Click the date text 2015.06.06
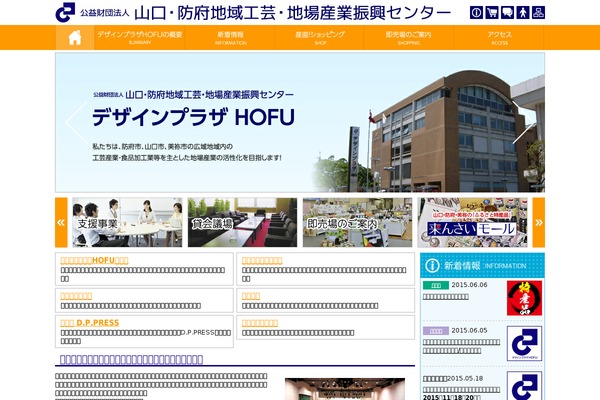Screen dimensions: 600x400 click(469, 285)
